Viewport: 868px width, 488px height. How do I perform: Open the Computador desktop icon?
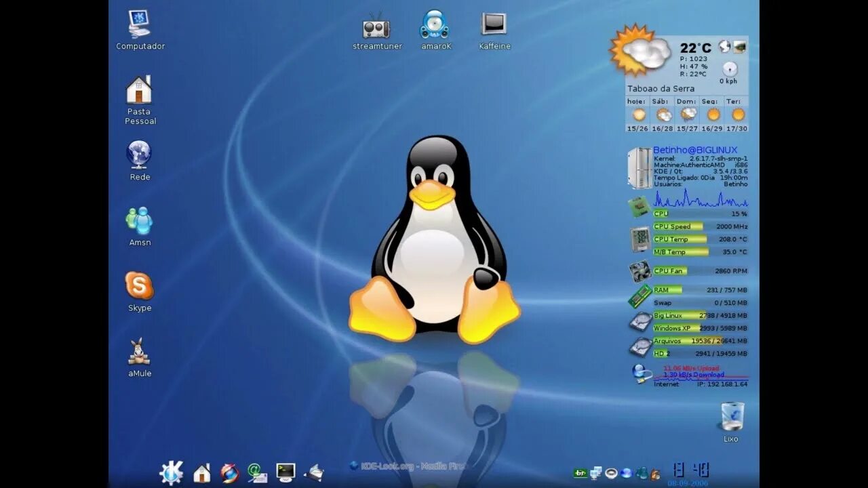point(140,30)
